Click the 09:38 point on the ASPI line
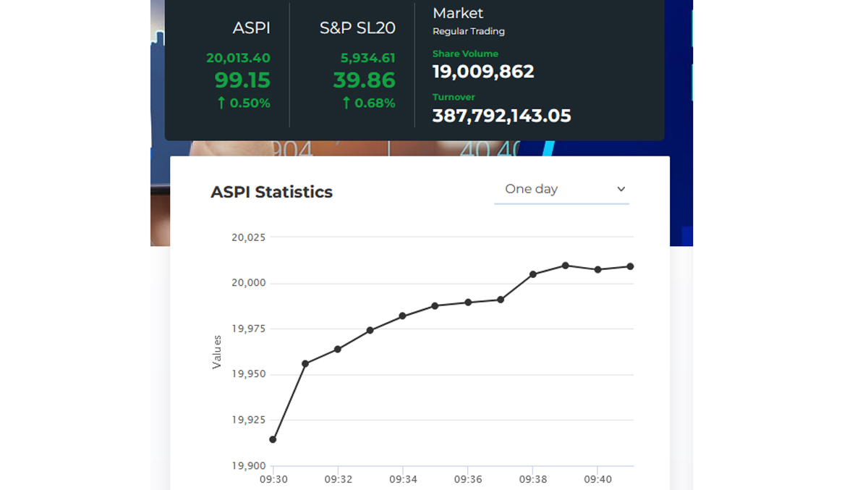This screenshot has width=868, height=490. point(533,274)
